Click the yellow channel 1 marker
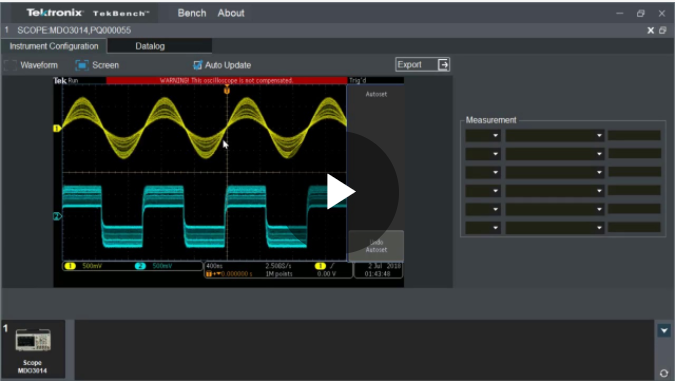The image size is (675, 381). [x=56, y=128]
